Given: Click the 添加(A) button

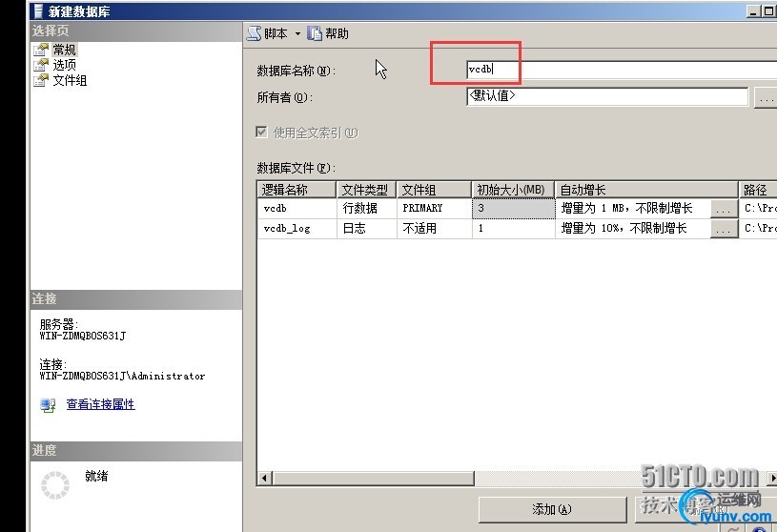Looking at the screenshot, I should pyautogui.click(x=552, y=509).
